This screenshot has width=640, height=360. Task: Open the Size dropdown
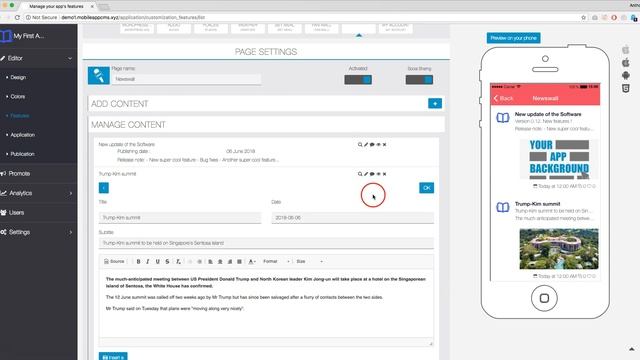pyautogui.click(x=309, y=261)
